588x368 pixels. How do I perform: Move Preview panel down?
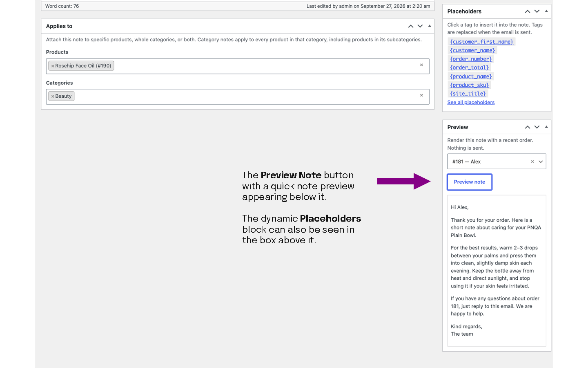[x=537, y=127]
